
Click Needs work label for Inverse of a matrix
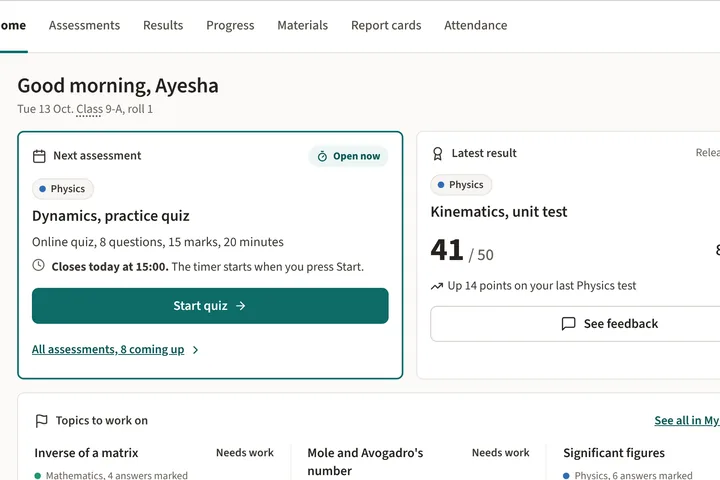pos(245,453)
